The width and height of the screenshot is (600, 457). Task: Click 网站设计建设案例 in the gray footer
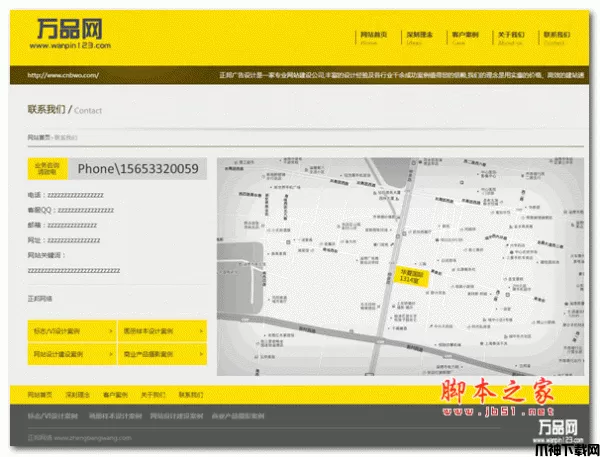click(176, 416)
